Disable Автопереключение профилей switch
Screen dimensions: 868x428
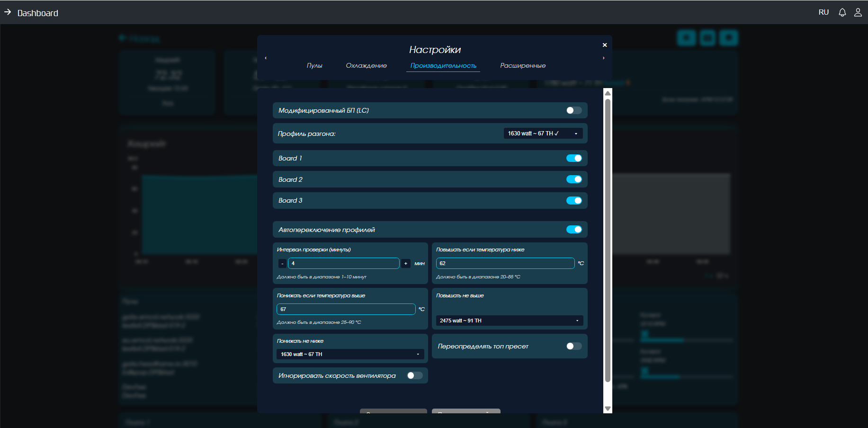point(574,230)
